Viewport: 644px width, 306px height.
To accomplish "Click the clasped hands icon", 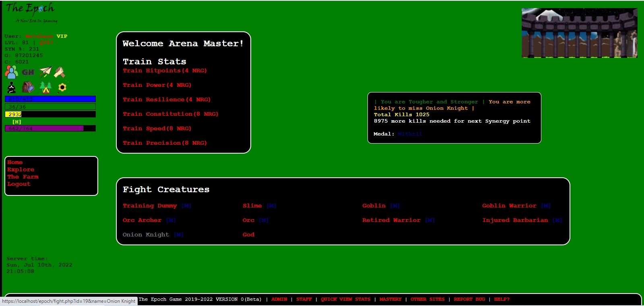I will (60, 72).
